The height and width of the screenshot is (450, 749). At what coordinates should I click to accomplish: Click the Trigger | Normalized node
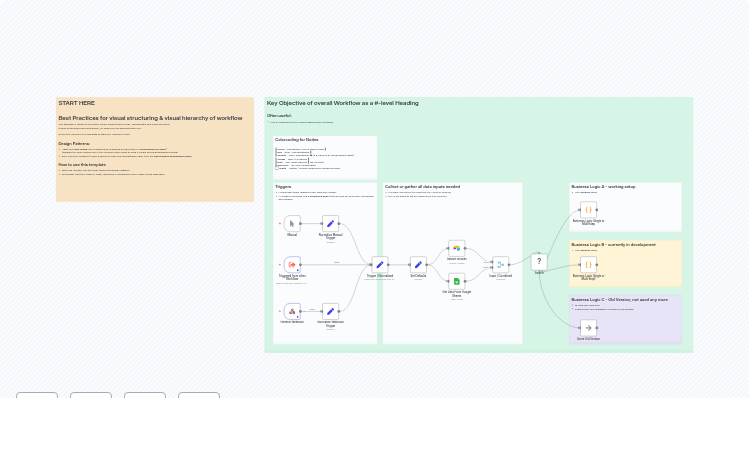(x=379, y=265)
